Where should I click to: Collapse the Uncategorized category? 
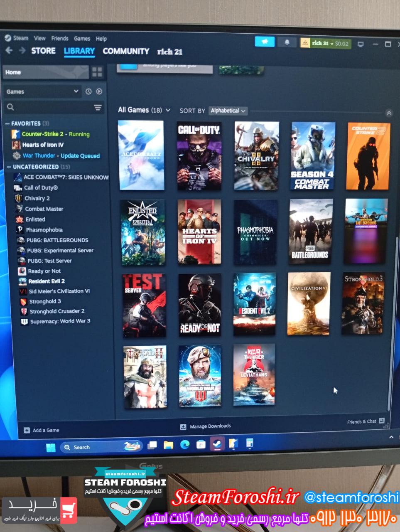[x=9, y=167]
